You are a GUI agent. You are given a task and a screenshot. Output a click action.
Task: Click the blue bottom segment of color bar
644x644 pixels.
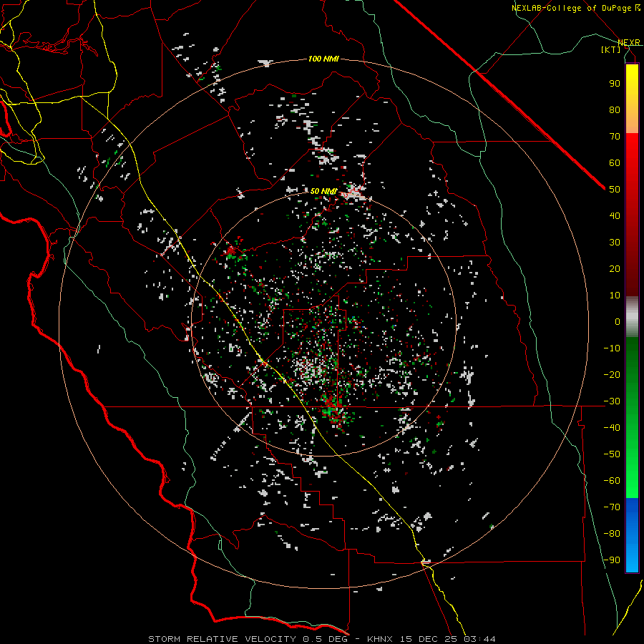(x=632, y=535)
